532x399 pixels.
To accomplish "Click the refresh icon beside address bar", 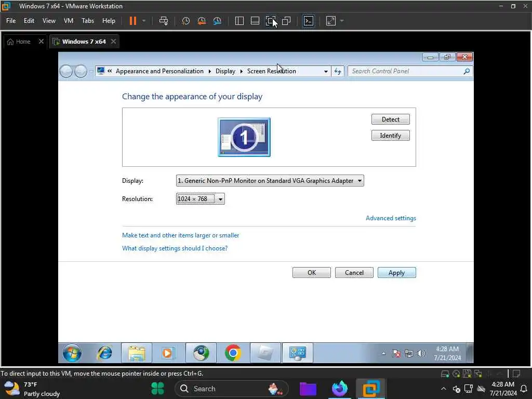I will tap(338, 71).
